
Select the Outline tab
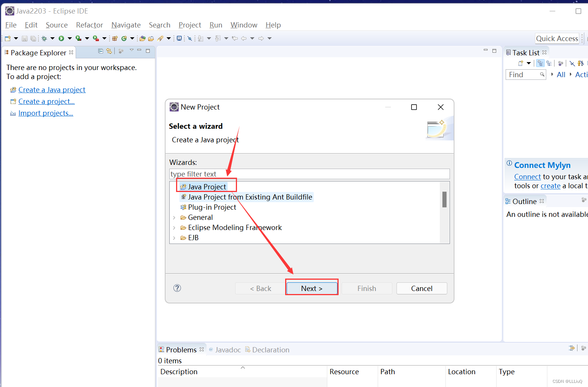(x=524, y=201)
